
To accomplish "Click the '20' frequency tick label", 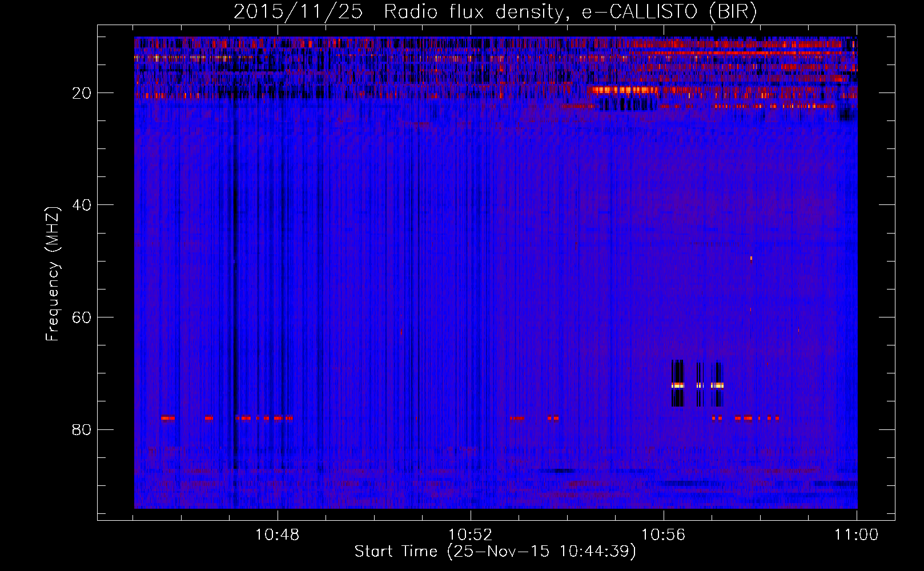I will coord(82,93).
